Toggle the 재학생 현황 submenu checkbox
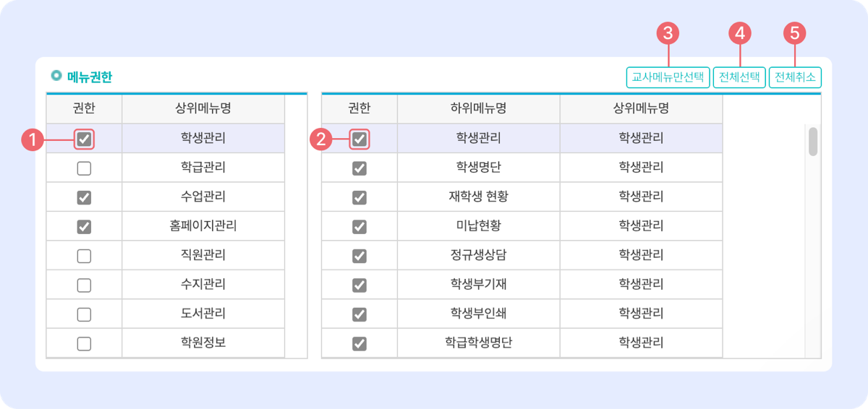 (x=359, y=197)
